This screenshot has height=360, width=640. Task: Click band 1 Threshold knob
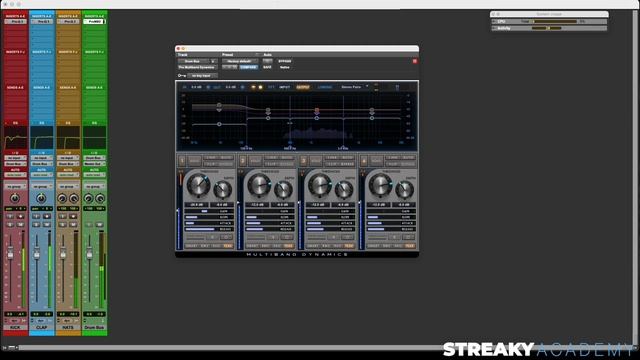198,186
